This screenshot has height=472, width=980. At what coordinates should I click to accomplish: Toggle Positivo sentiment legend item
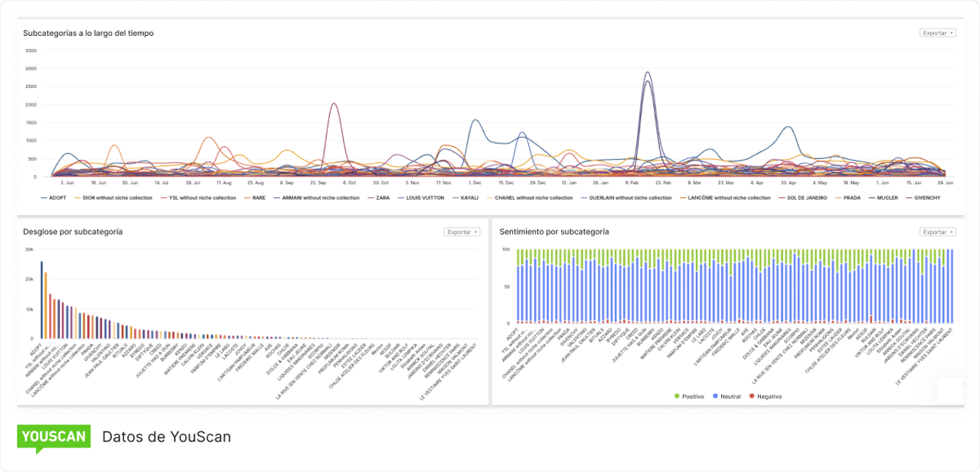point(689,396)
